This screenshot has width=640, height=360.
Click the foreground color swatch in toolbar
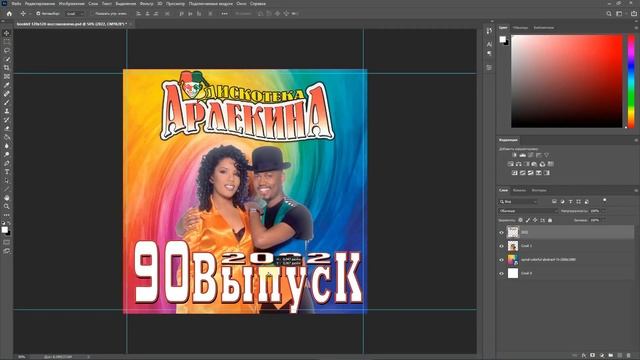(4, 229)
